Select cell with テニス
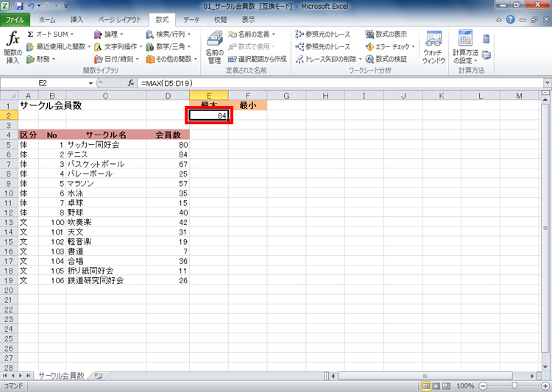This screenshot has height=392, width=552. (106, 154)
